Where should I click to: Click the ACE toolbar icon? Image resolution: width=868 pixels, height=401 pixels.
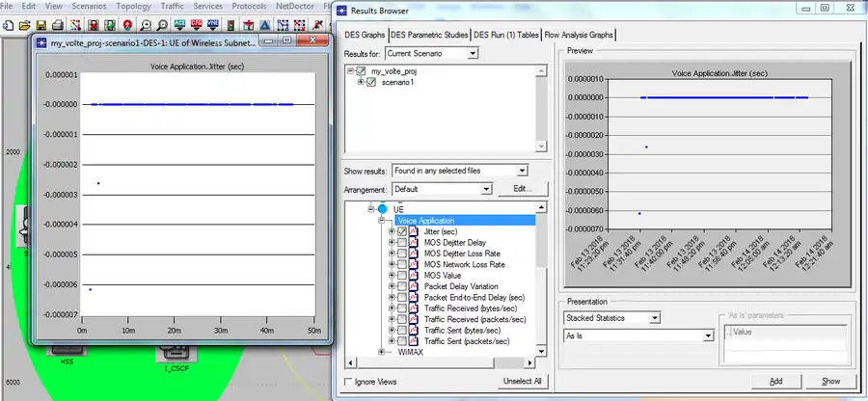(x=179, y=25)
